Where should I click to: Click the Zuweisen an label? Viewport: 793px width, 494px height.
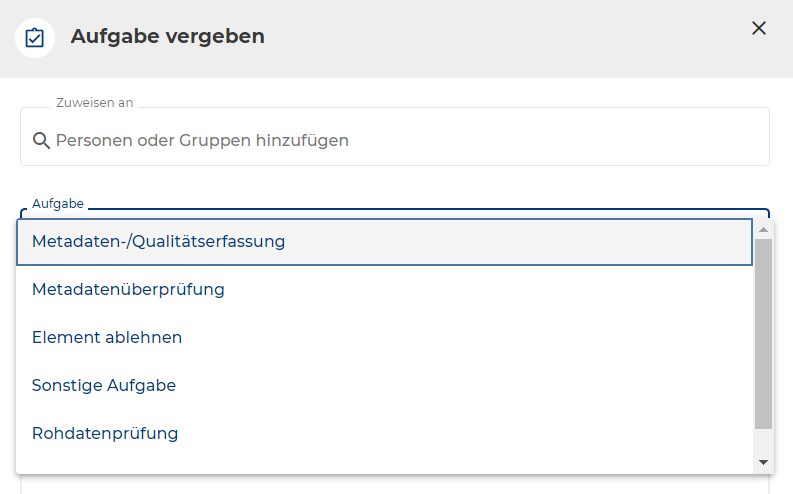95,103
